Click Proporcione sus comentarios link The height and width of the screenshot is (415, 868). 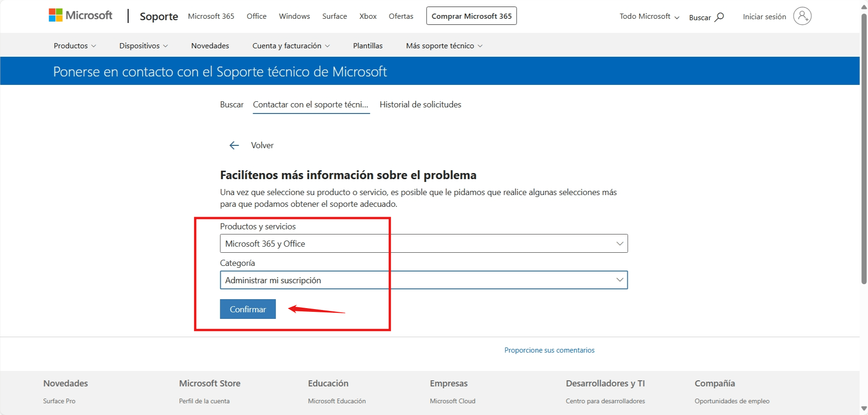coord(550,350)
